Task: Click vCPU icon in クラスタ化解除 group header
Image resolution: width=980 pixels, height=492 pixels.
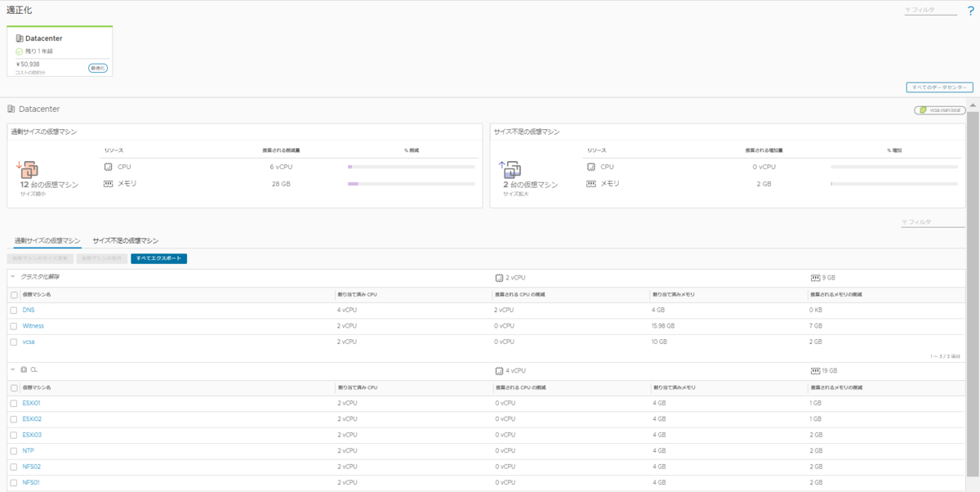Action: point(499,277)
